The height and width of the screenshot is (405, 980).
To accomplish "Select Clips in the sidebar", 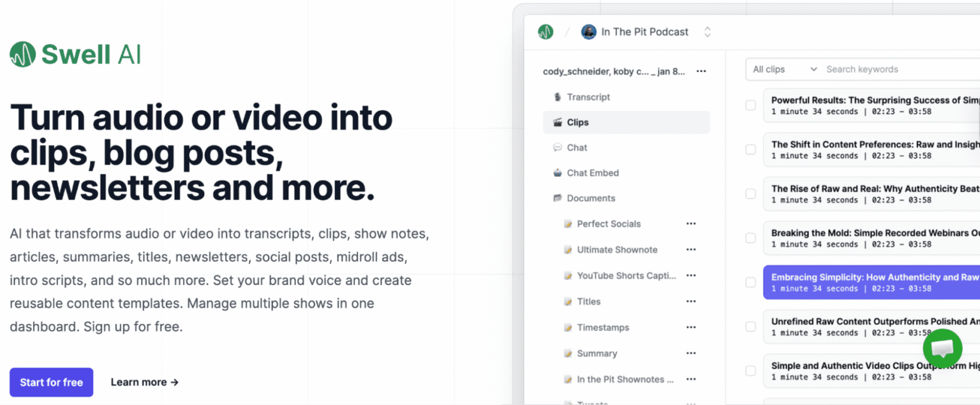I will pyautogui.click(x=627, y=122).
